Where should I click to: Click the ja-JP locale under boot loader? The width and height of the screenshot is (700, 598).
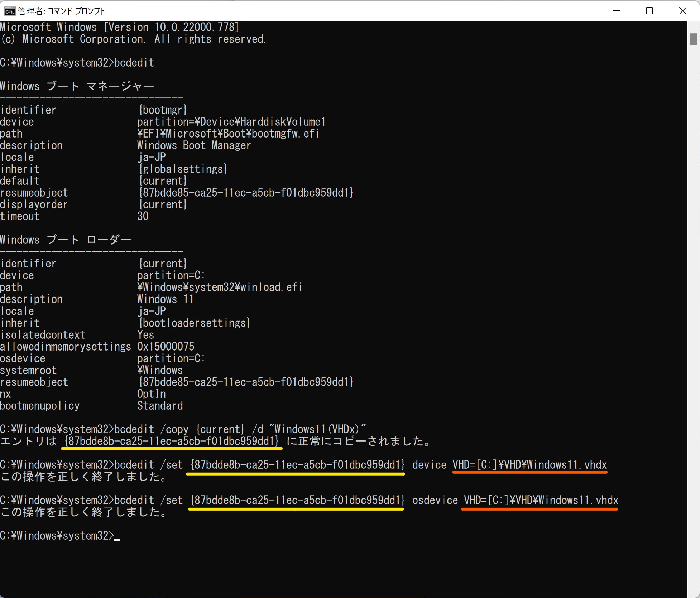click(152, 311)
